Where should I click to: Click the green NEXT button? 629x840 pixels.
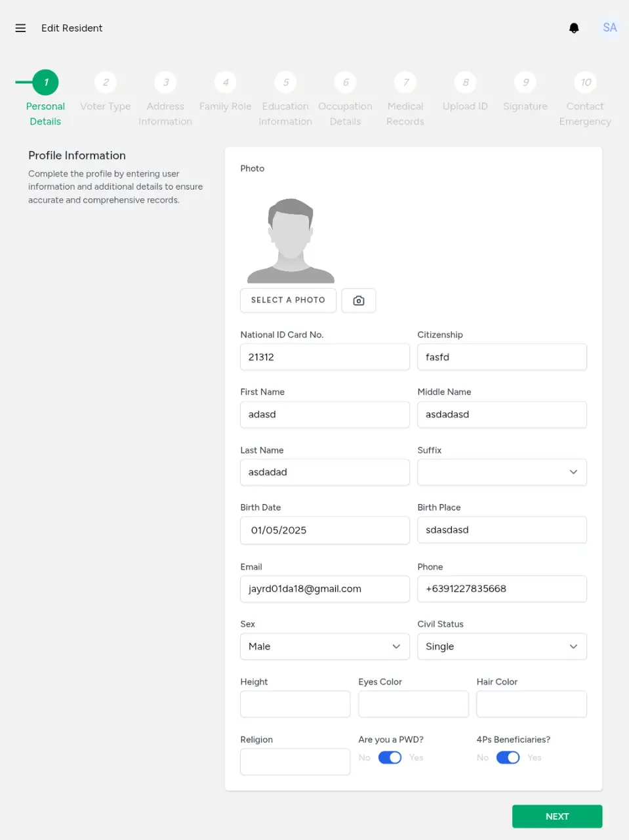click(x=557, y=816)
